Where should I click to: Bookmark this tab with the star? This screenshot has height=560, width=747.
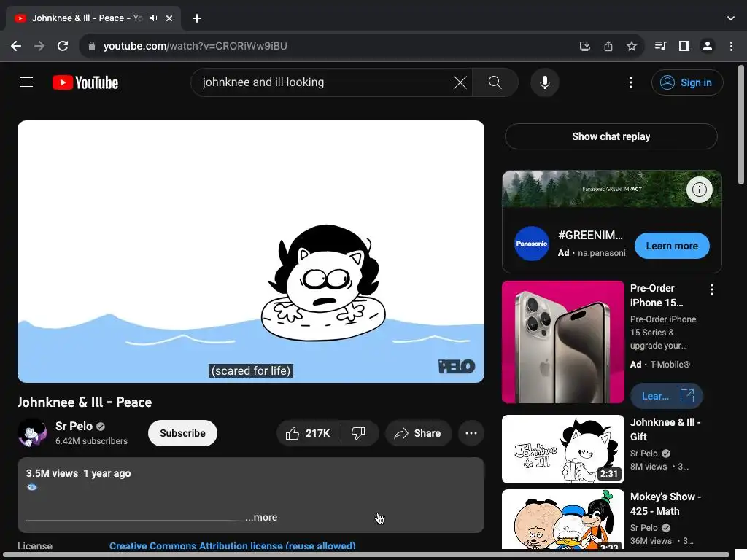point(631,46)
